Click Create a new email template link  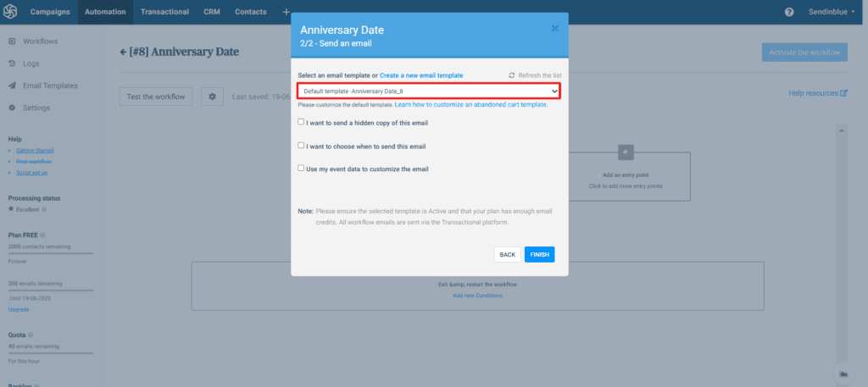click(421, 75)
